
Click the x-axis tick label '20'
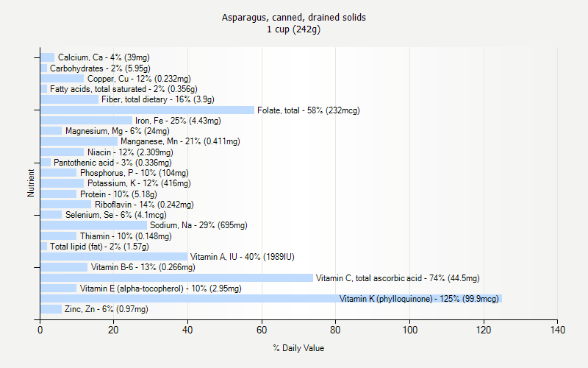tap(113, 330)
